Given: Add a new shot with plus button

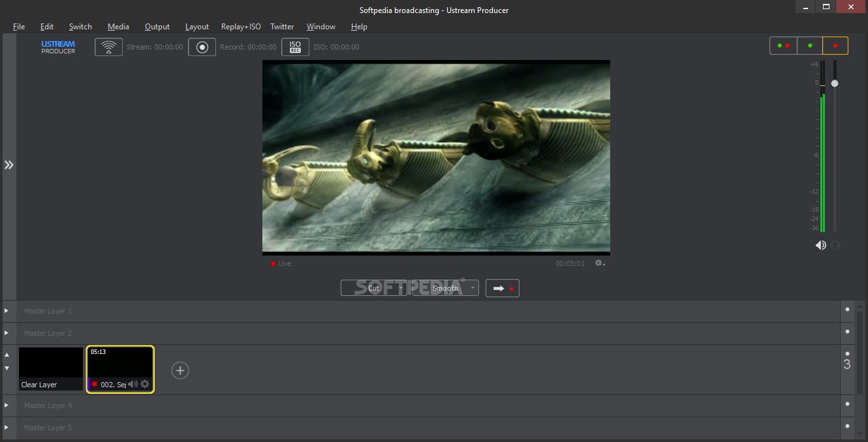Looking at the screenshot, I should pyautogui.click(x=180, y=370).
